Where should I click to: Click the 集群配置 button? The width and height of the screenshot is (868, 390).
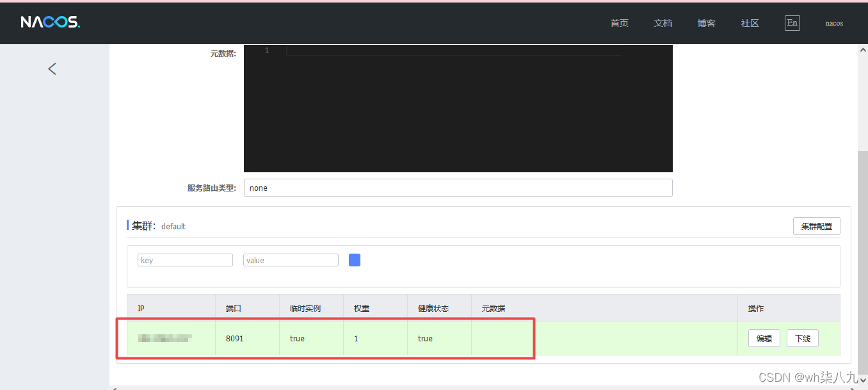(x=817, y=226)
